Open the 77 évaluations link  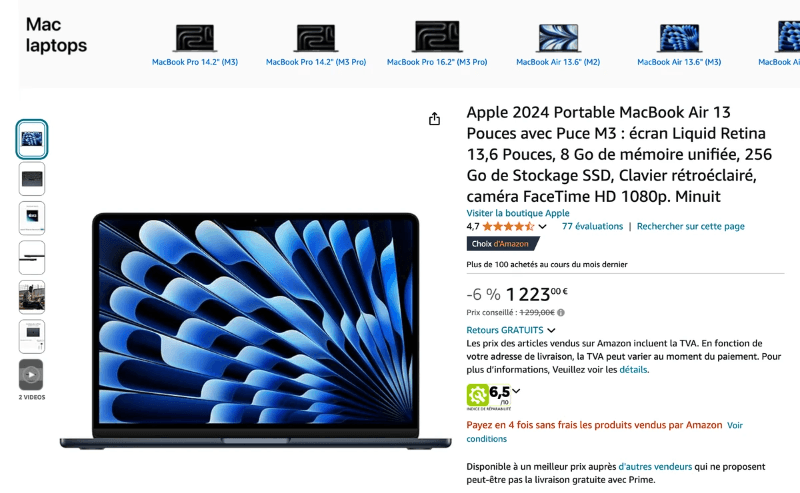[x=592, y=226]
